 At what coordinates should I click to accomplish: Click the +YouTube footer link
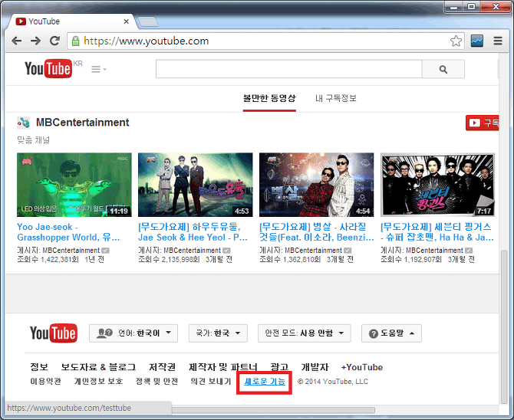pyautogui.click(x=362, y=367)
